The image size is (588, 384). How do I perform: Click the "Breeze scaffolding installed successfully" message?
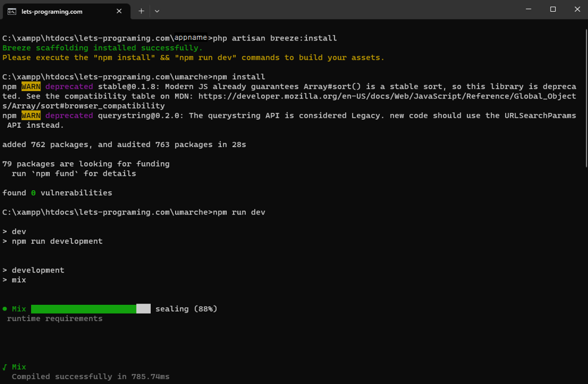tap(103, 48)
